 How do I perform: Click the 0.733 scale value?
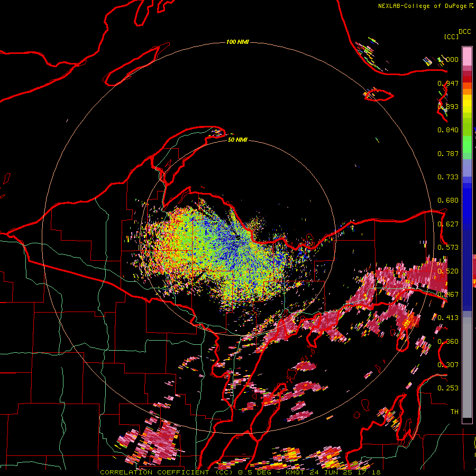(448, 177)
